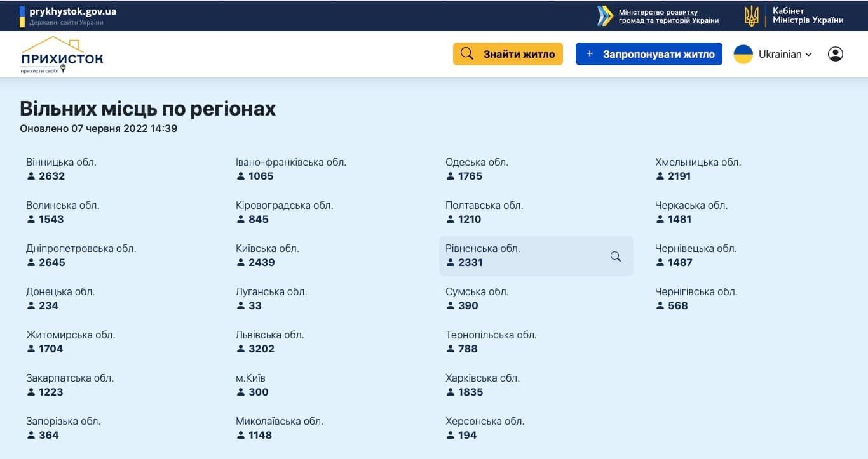Image resolution: width=868 pixels, height=459 pixels.
Task: Click the 568 free places count
Action: [678, 305]
